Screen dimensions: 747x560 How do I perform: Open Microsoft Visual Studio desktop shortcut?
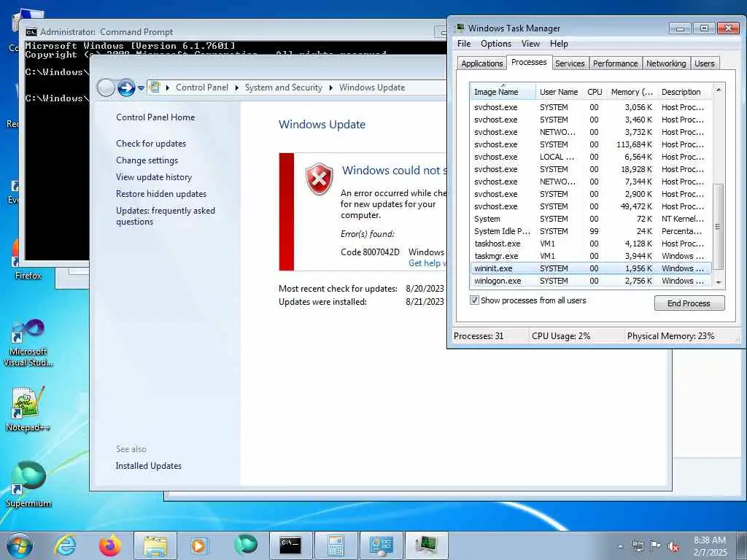coord(28,343)
